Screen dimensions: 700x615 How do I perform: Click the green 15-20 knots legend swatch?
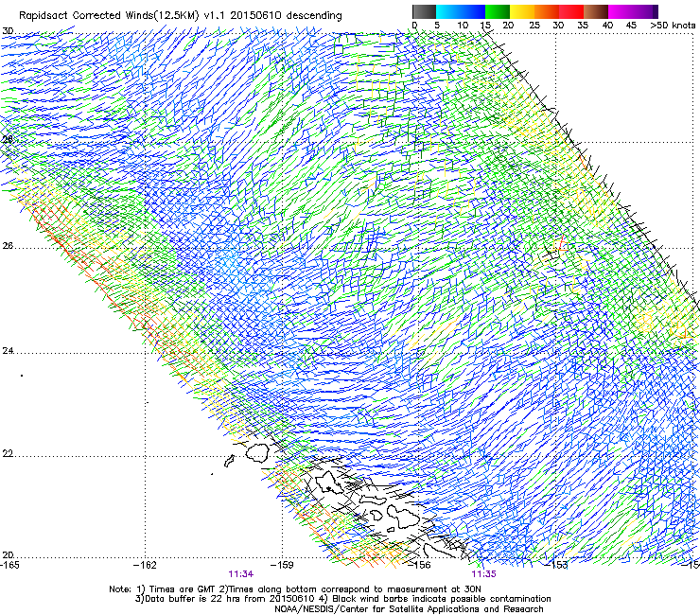(x=498, y=11)
